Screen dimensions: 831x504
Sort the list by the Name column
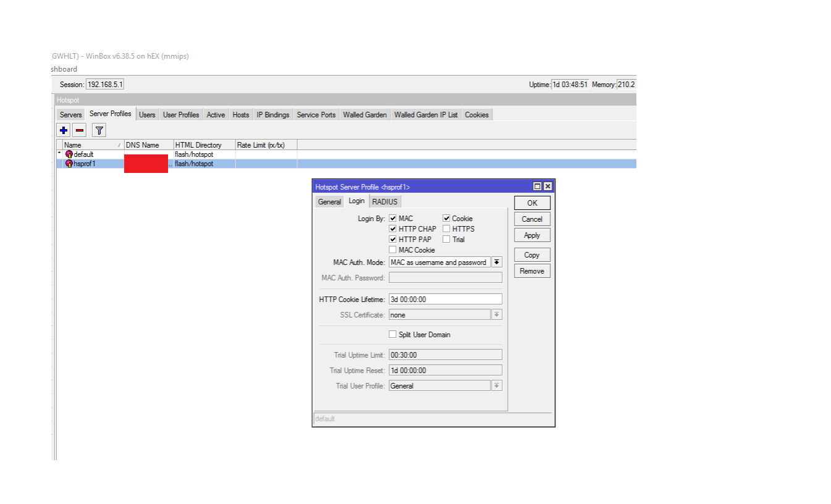click(93, 145)
